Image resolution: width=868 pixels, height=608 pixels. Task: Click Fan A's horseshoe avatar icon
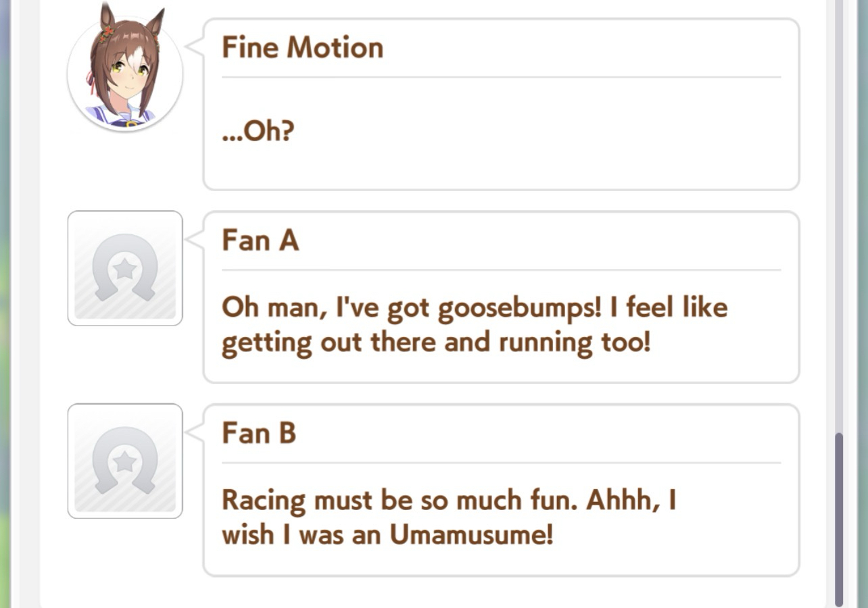(125, 268)
